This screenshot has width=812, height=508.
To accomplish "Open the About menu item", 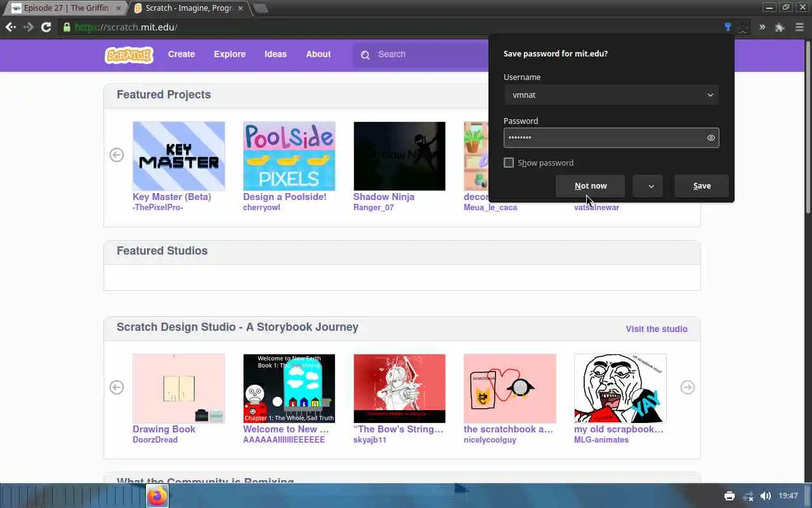I will coord(318,55).
